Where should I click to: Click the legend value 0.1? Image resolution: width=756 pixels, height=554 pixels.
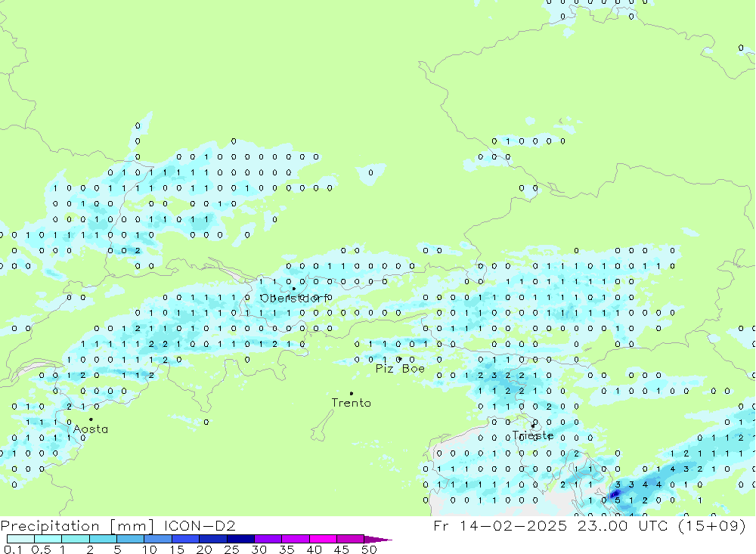tap(13, 549)
